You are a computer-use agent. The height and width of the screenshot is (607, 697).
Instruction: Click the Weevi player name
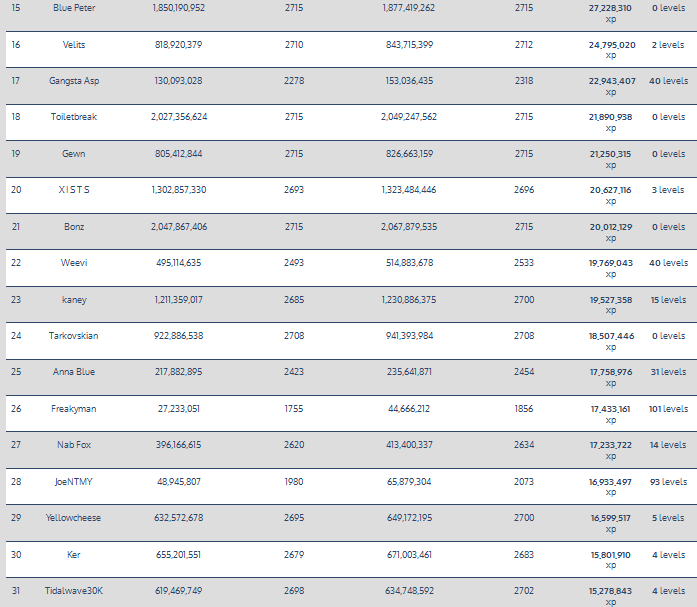click(x=74, y=263)
